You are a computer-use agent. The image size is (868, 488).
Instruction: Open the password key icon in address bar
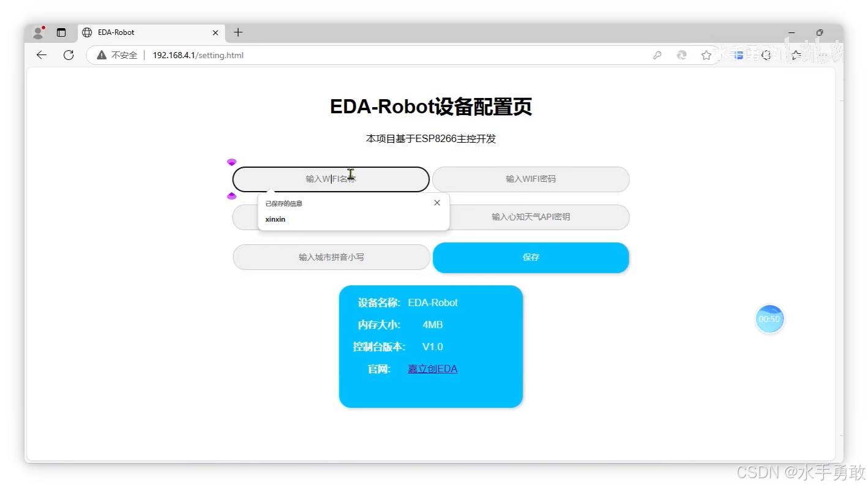[x=657, y=54]
